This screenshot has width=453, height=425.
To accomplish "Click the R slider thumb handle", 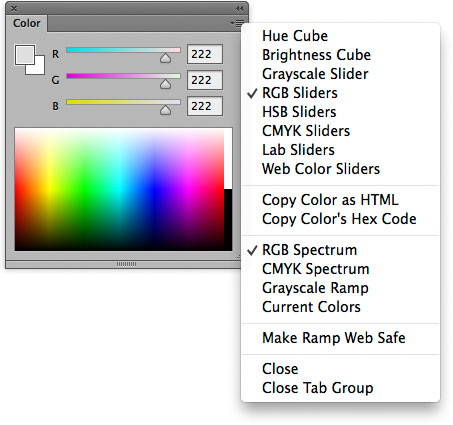I will click(165, 58).
